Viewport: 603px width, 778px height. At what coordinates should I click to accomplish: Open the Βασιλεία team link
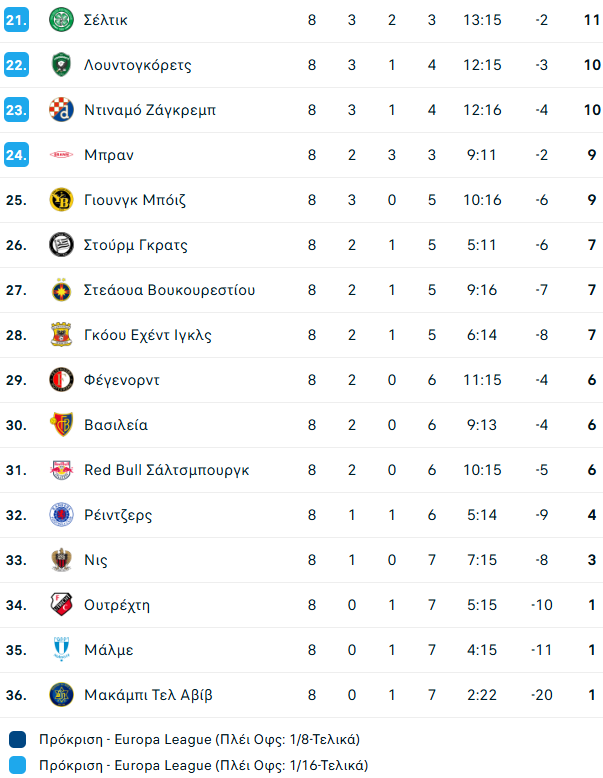[x=116, y=425]
